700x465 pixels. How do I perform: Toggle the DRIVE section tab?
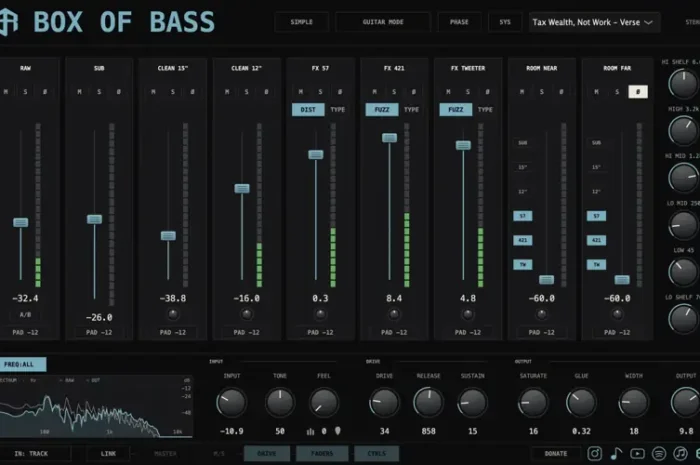click(267, 453)
